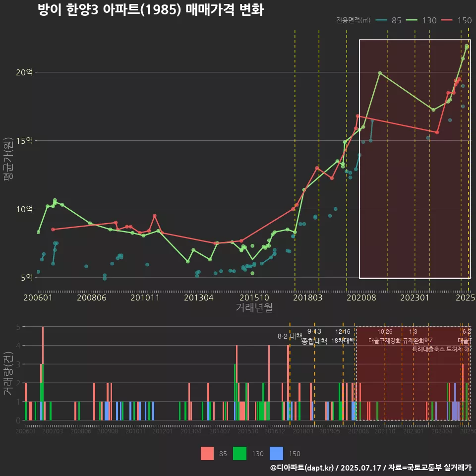Click the '20억' y-axis label

coord(24,72)
